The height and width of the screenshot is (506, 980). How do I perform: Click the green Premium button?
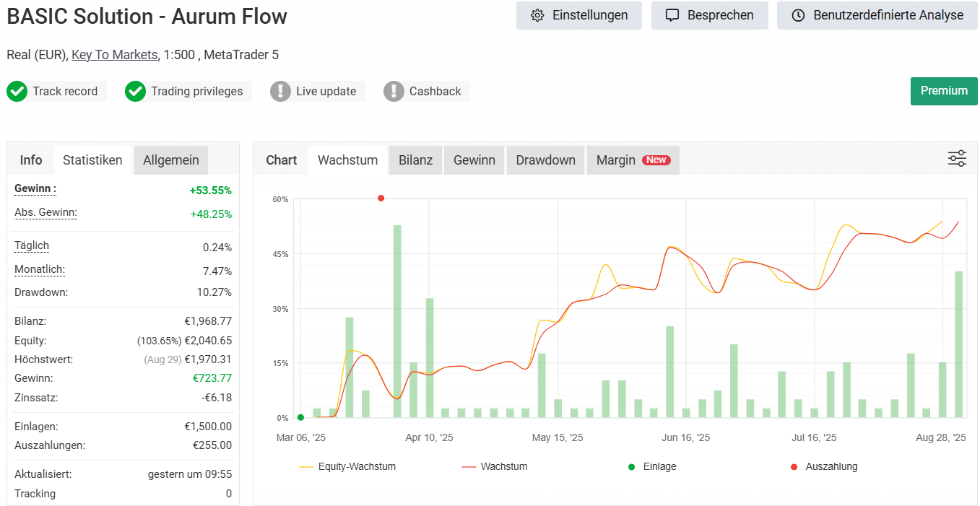(x=943, y=91)
